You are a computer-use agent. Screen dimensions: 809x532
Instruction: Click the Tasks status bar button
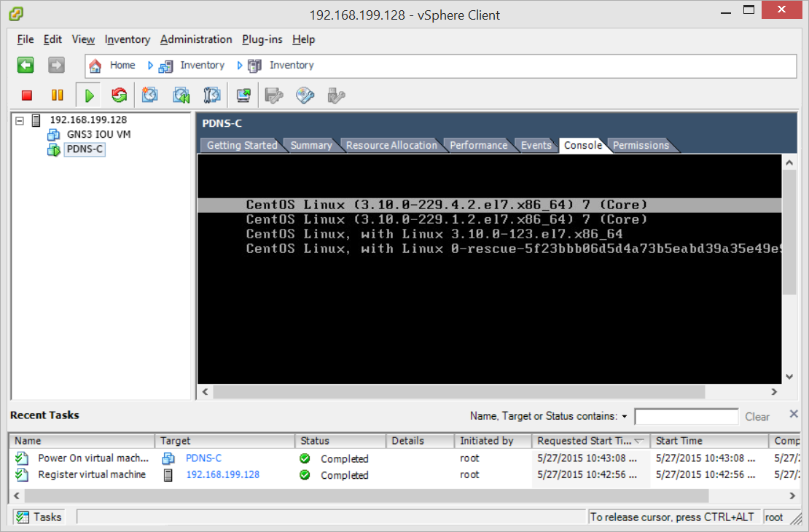click(39, 517)
